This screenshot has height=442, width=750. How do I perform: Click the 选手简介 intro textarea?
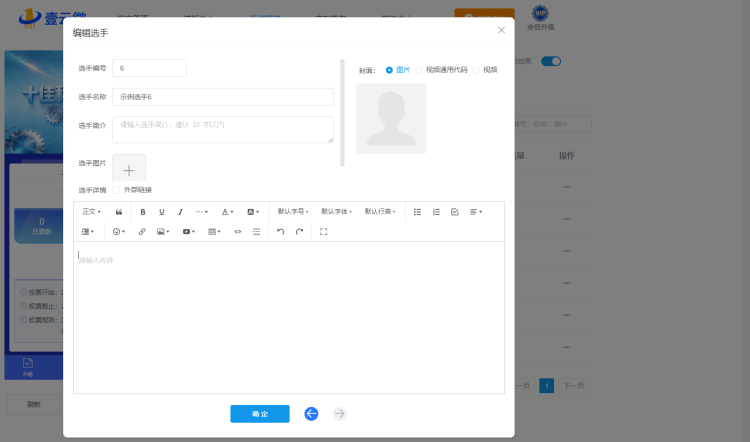[223, 130]
